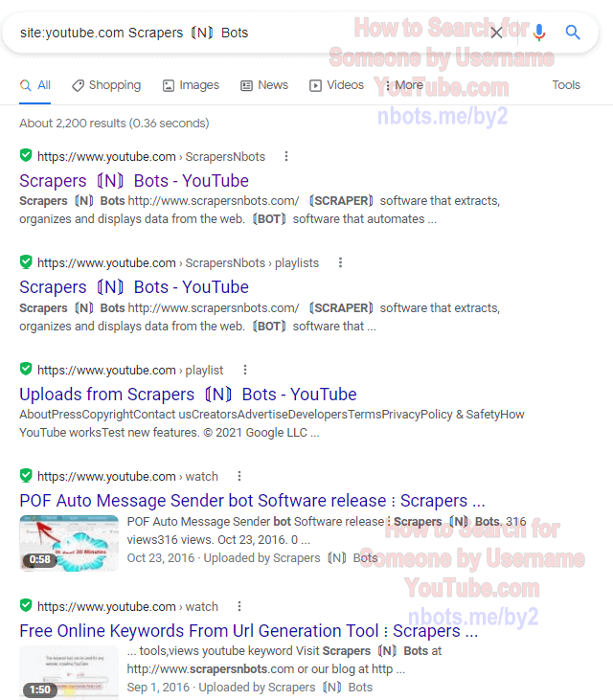Click green shield beside Keywords watch result

point(26,605)
